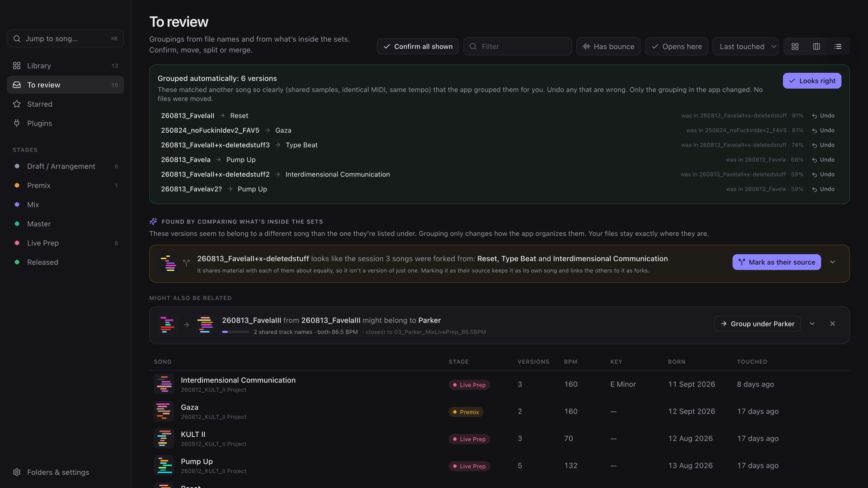Undo grouping of 260813_FavelaII into Reset

coord(823,116)
